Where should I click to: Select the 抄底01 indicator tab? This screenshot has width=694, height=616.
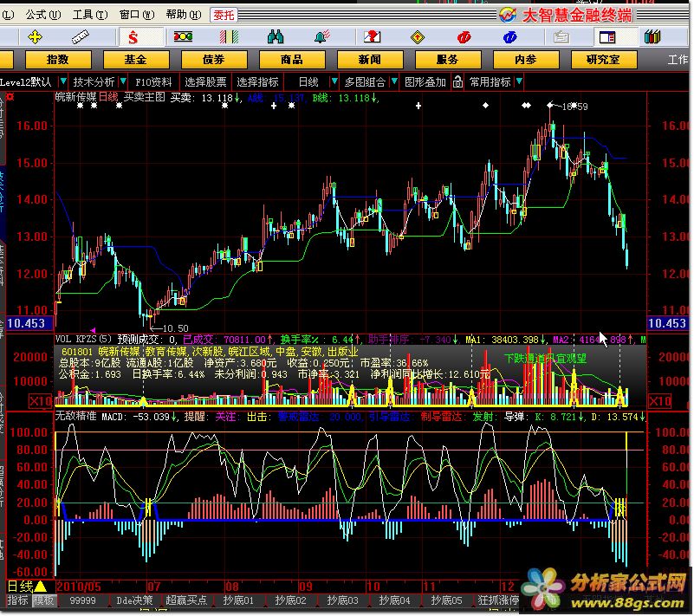[x=238, y=600]
